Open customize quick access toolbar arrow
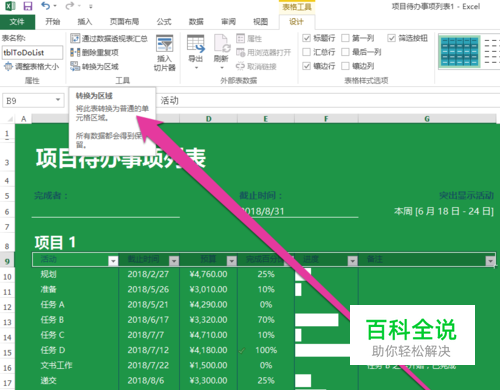This screenshot has height=390, width=500. point(91,6)
